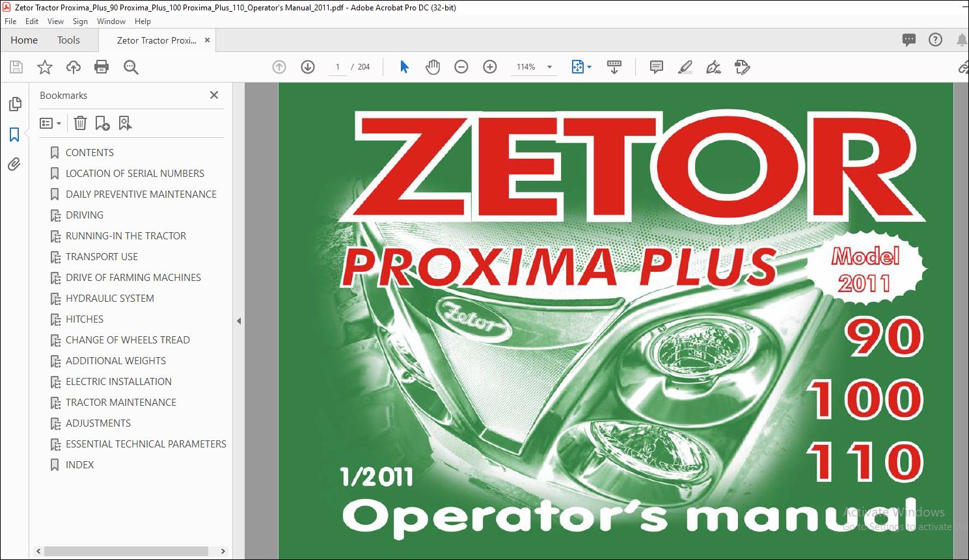
Task: Open the Help question mark icon
Action: [x=935, y=40]
